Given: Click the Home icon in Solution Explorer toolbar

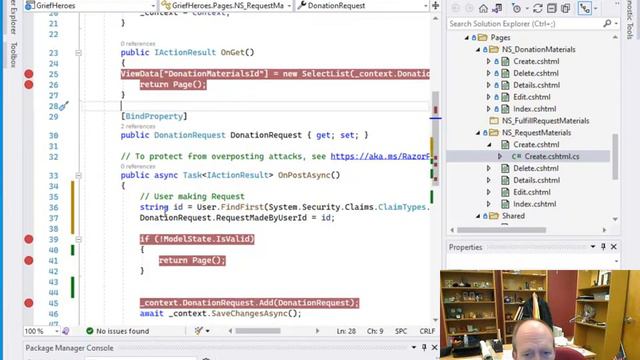Looking at the screenshot, I should coord(483,8).
